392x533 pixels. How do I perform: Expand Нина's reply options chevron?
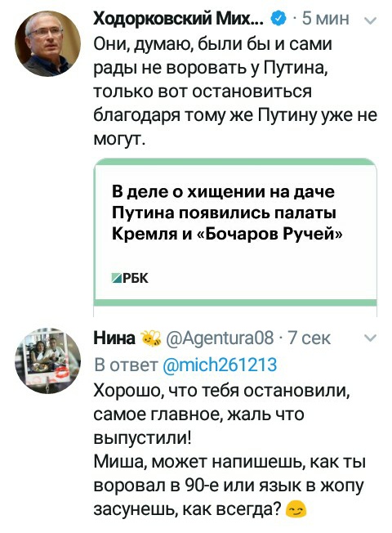370,338
